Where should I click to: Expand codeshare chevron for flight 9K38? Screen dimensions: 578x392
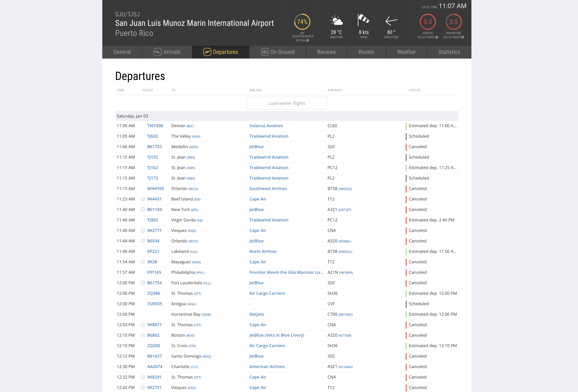143,262
